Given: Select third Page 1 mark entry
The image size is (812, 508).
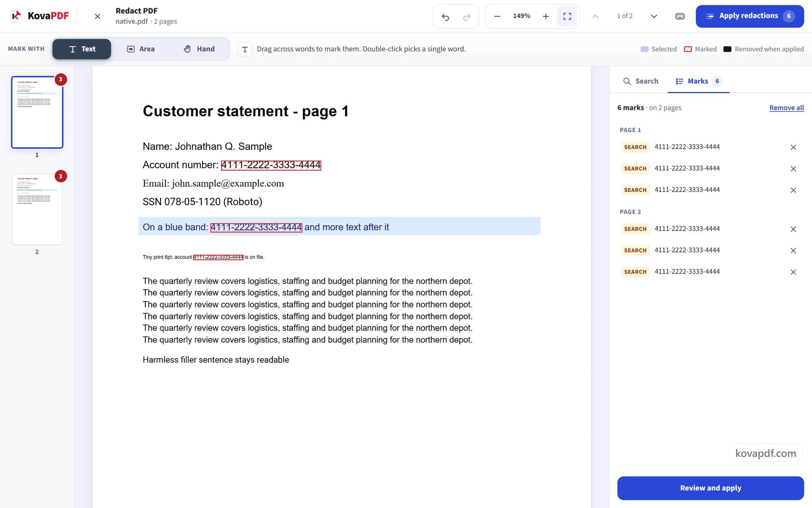Looking at the screenshot, I should pyautogui.click(x=710, y=190).
